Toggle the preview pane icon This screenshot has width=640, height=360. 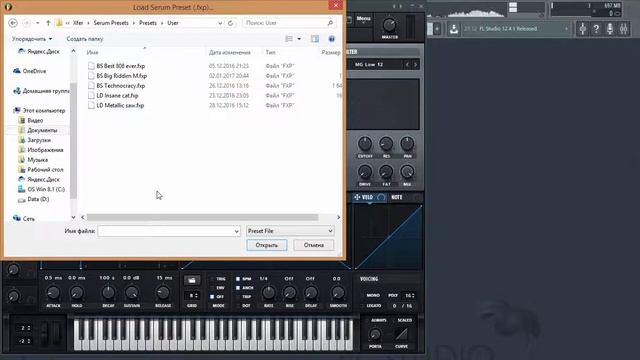pyautogui.click(x=315, y=39)
